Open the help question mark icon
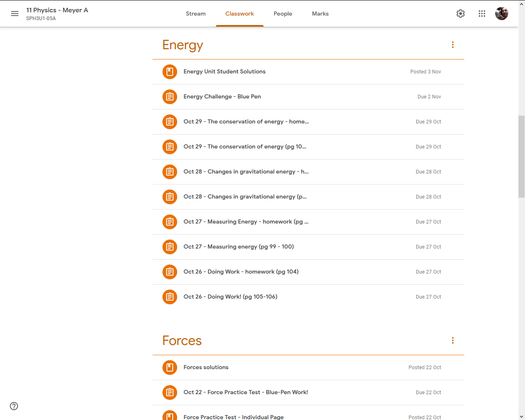 click(x=14, y=406)
